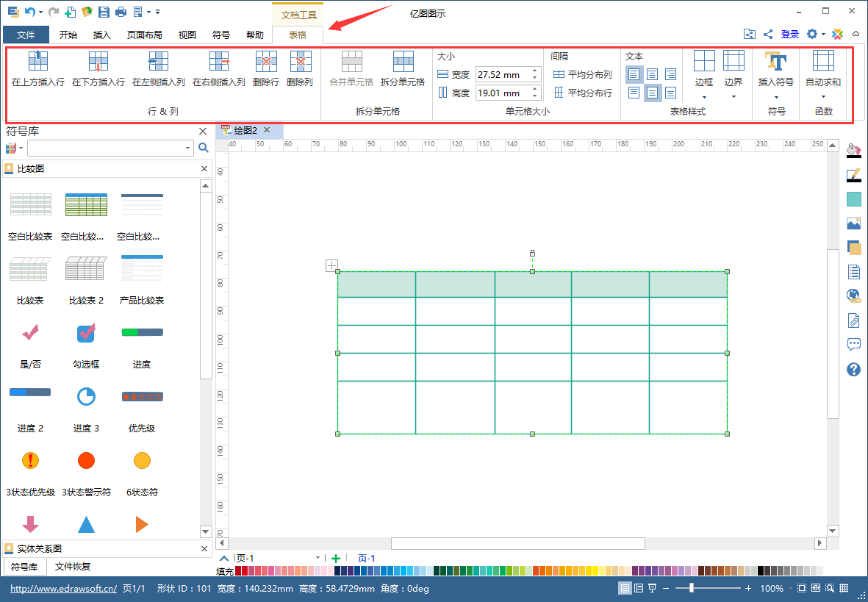Open the fill bucket panel on right sidebar

(x=853, y=150)
